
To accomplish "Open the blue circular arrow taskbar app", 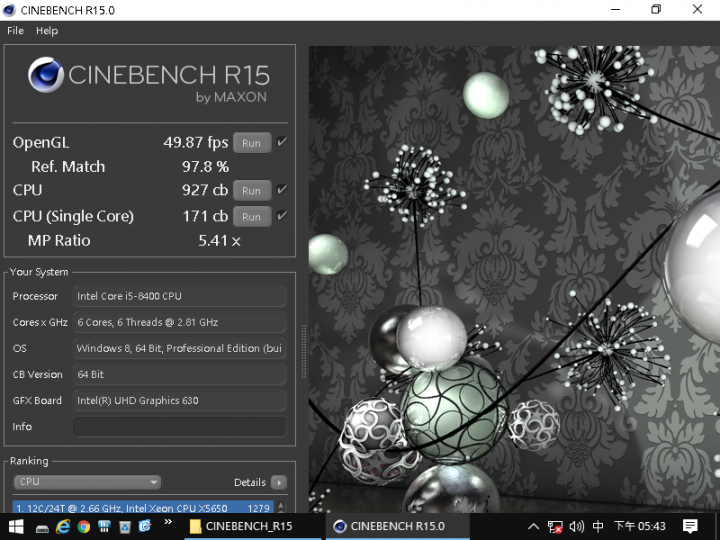I will [x=145, y=526].
